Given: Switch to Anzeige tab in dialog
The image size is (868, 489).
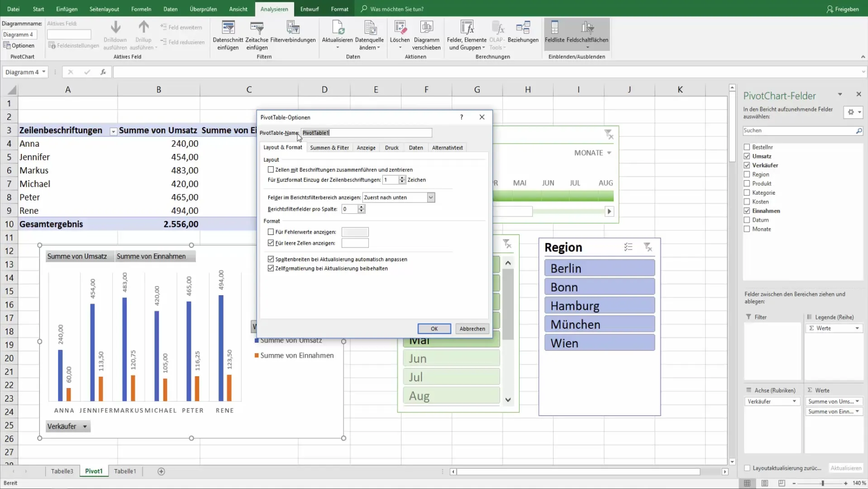Looking at the screenshot, I should click(366, 148).
